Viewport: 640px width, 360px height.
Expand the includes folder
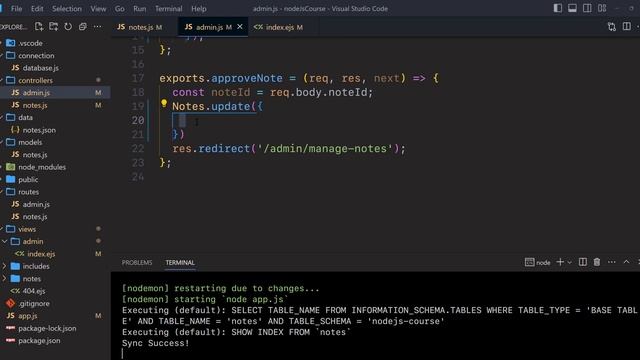36,266
